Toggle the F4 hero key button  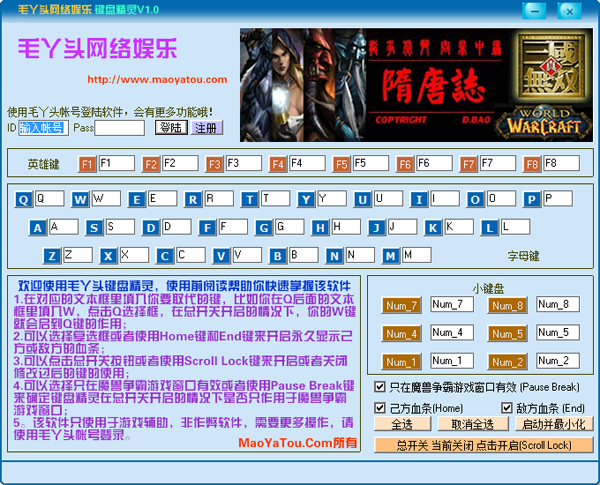277,164
